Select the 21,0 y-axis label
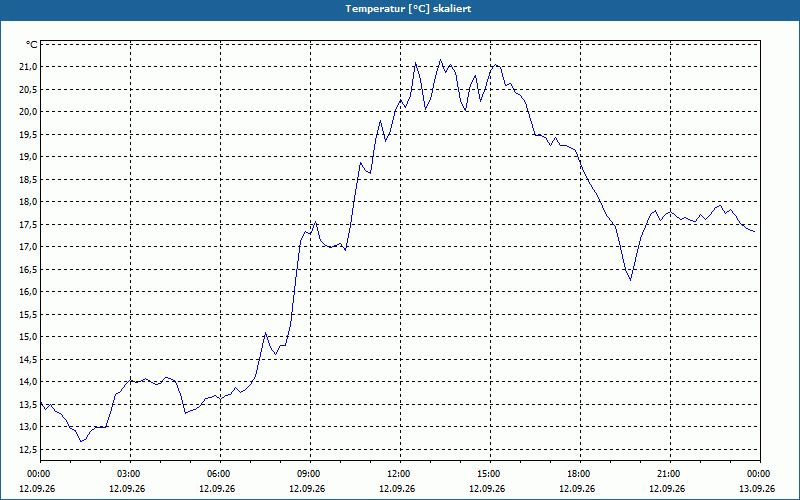 click(28, 67)
